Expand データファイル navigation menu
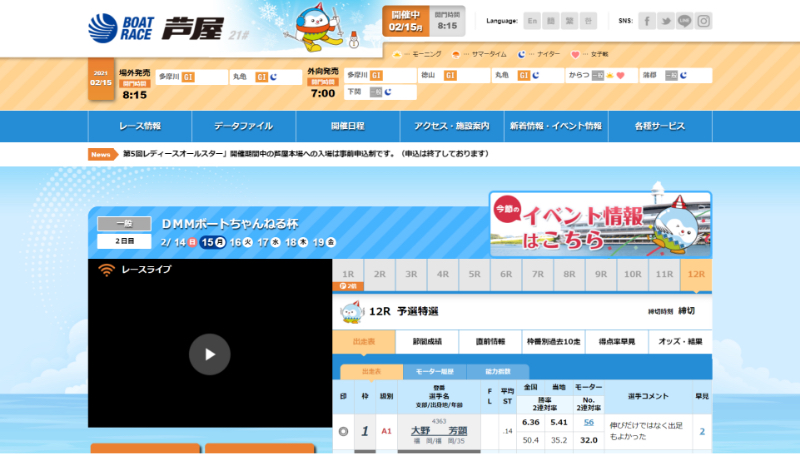Screen dimensions: 800x454 [x=243, y=127]
